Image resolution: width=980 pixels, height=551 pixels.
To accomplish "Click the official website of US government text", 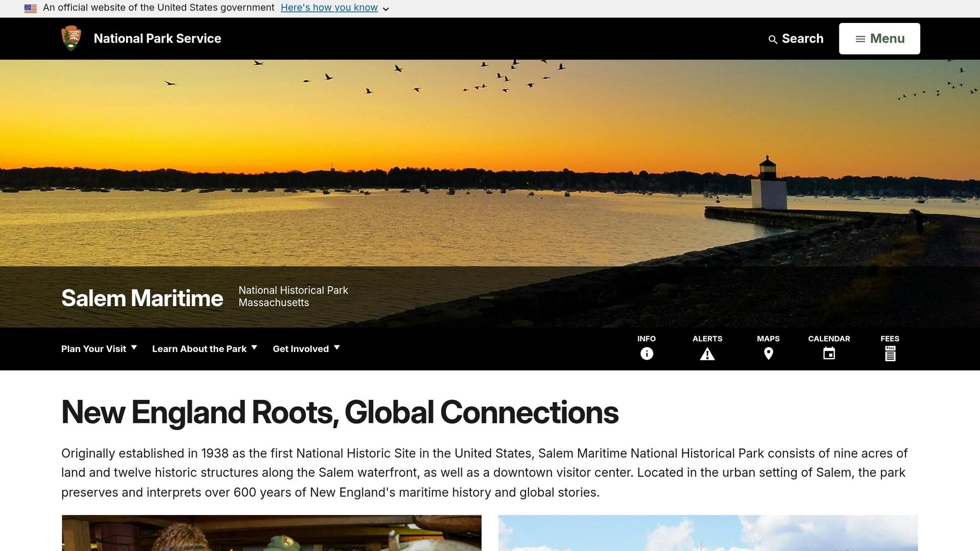I will tap(159, 8).
